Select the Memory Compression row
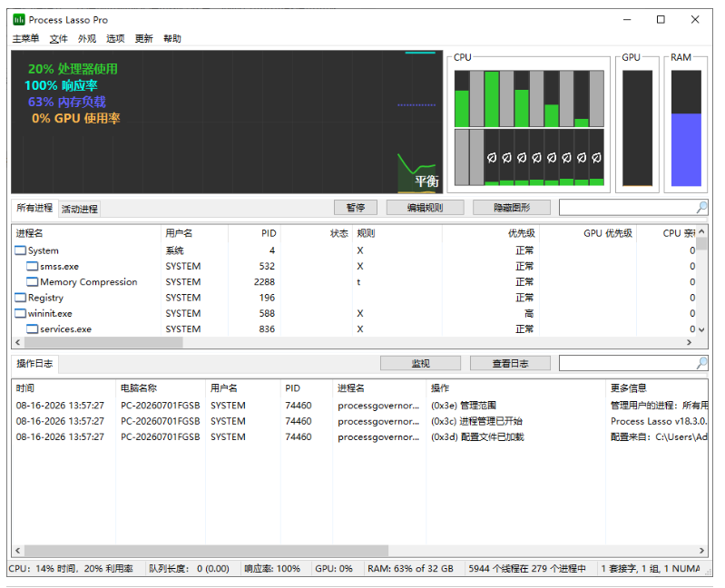The height and width of the screenshot is (588, 725). tap(354, 282)
